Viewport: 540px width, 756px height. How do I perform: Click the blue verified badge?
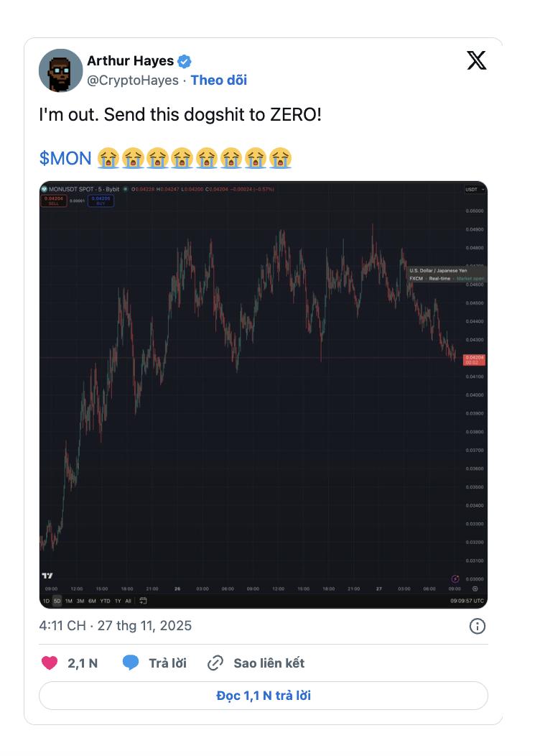tap(185, 62)
